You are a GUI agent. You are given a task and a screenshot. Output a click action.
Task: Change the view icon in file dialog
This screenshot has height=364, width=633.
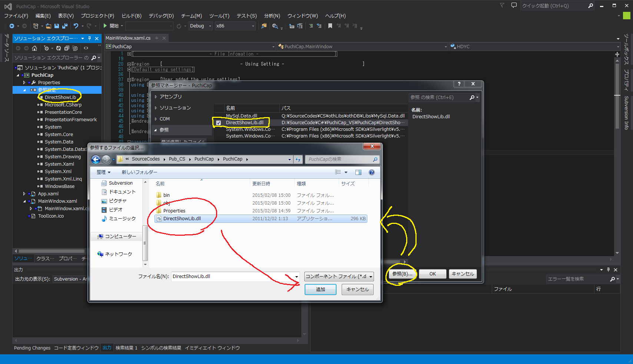(338, 172)
